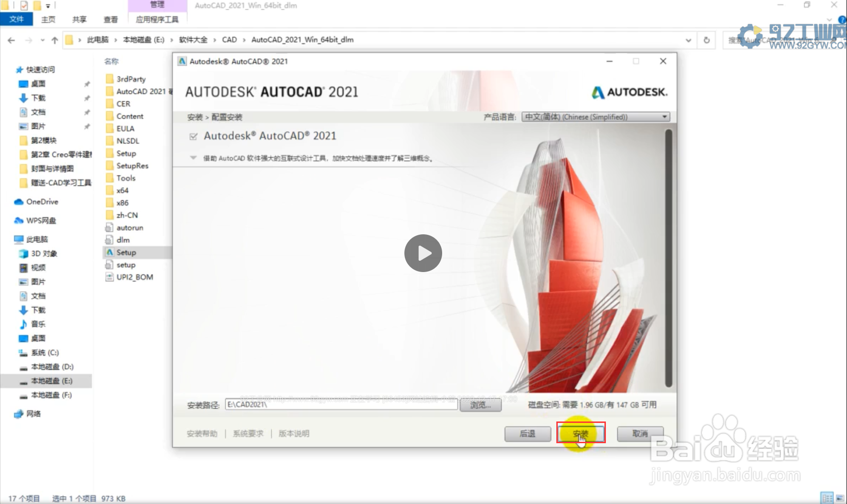Play the video with the center play button

(x=423, y=253)
